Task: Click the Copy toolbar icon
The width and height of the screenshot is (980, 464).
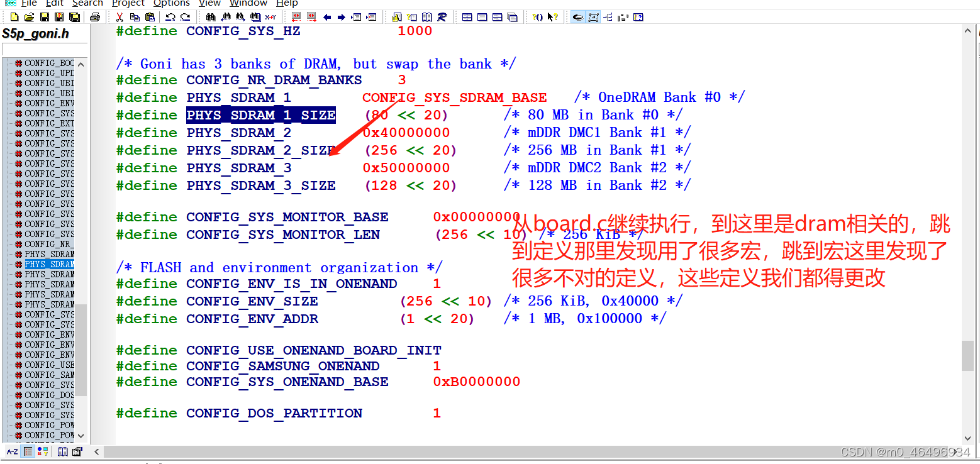Action: [x=135, y=17]
